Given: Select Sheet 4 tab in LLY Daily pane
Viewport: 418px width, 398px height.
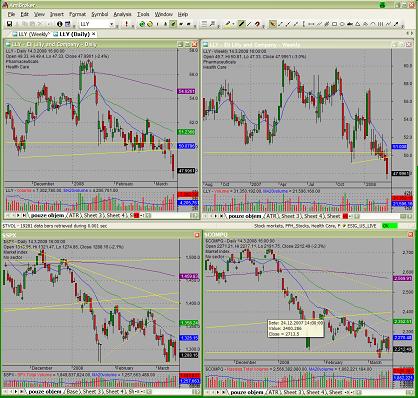Looking at the screenshot, I should coord(115,216).
